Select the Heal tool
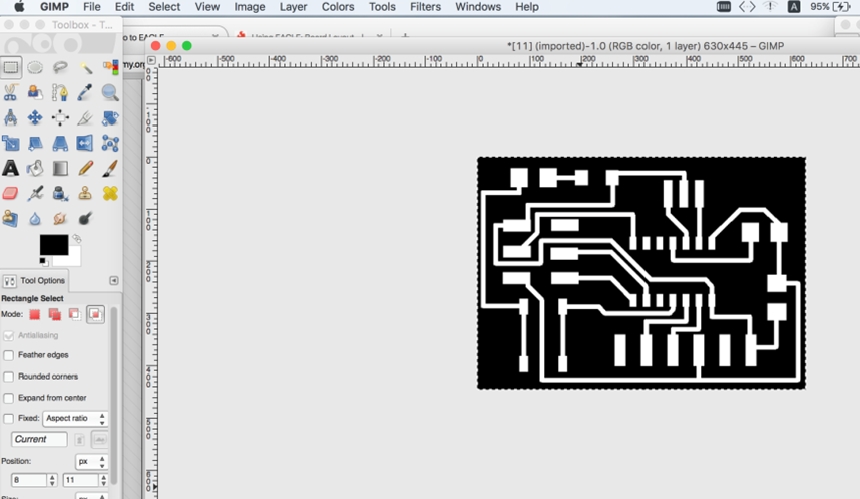 110,194
